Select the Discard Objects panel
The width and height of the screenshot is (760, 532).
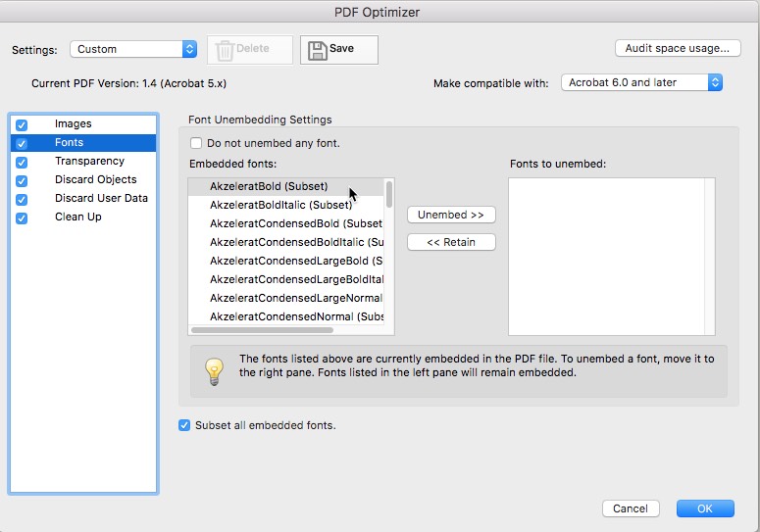coord(95,179)
